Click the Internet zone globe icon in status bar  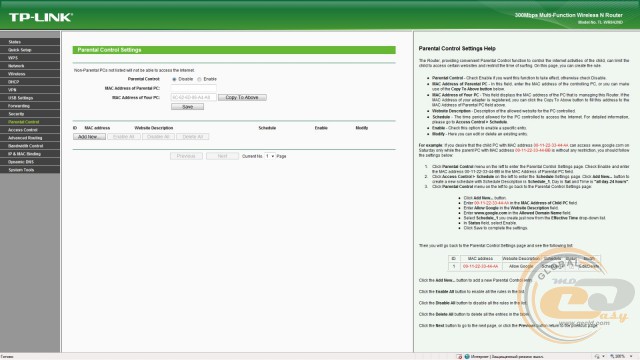pos(467,356)
